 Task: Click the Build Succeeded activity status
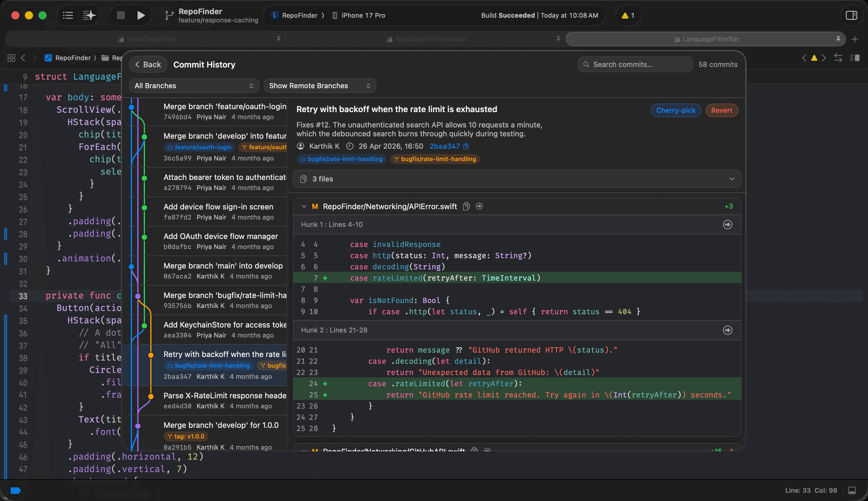point(539,15)
